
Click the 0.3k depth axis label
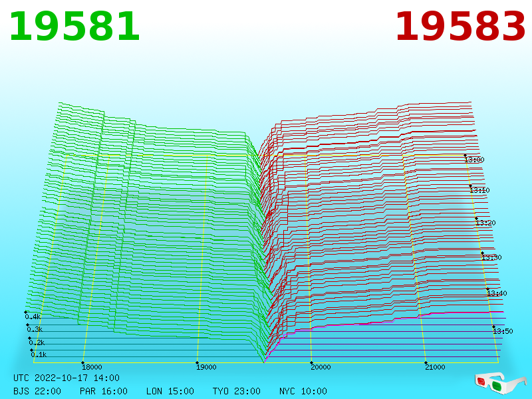(35, 329)
